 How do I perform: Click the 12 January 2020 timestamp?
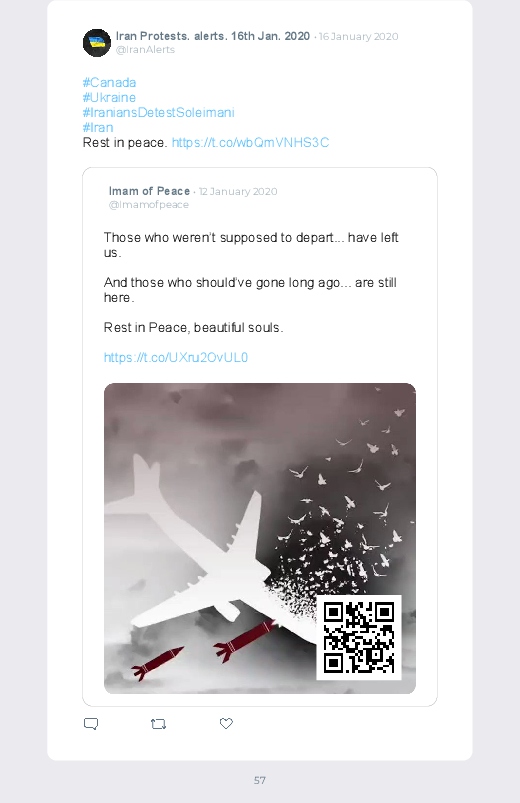coord(238,192)
